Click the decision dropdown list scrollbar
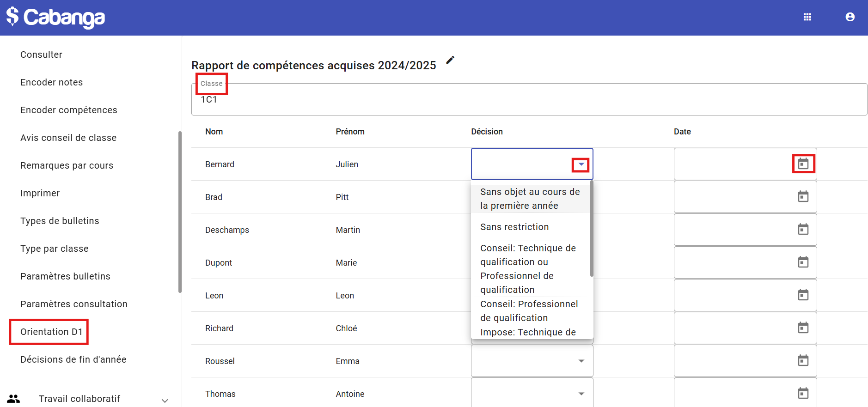This screenshot has width=868, height=407. pos(592,229)
